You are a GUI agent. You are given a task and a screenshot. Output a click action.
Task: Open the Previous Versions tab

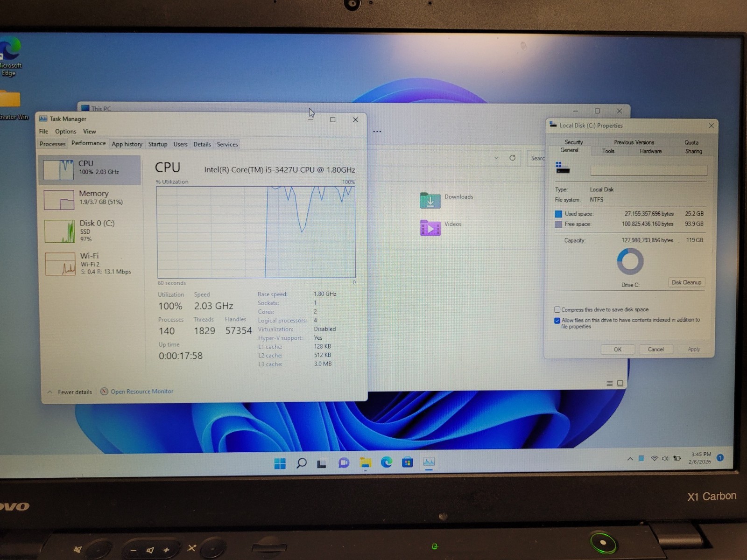pyautogui.click(x=634, y=142)
